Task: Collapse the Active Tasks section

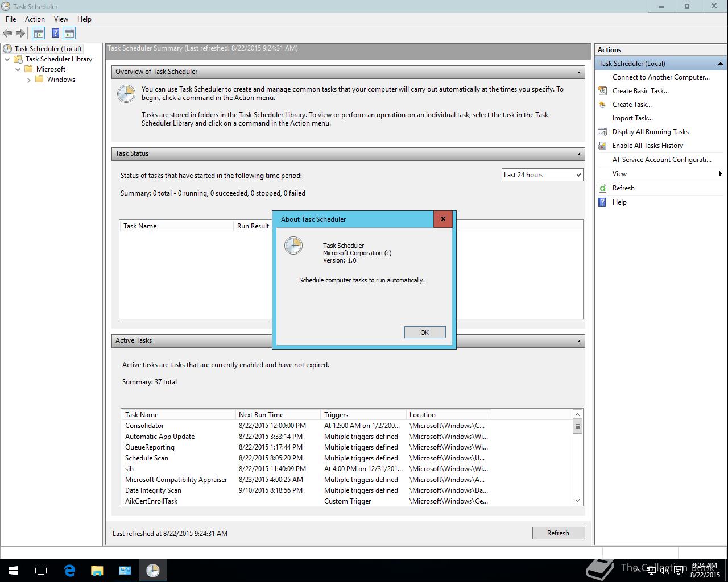Action: point(579,341)
